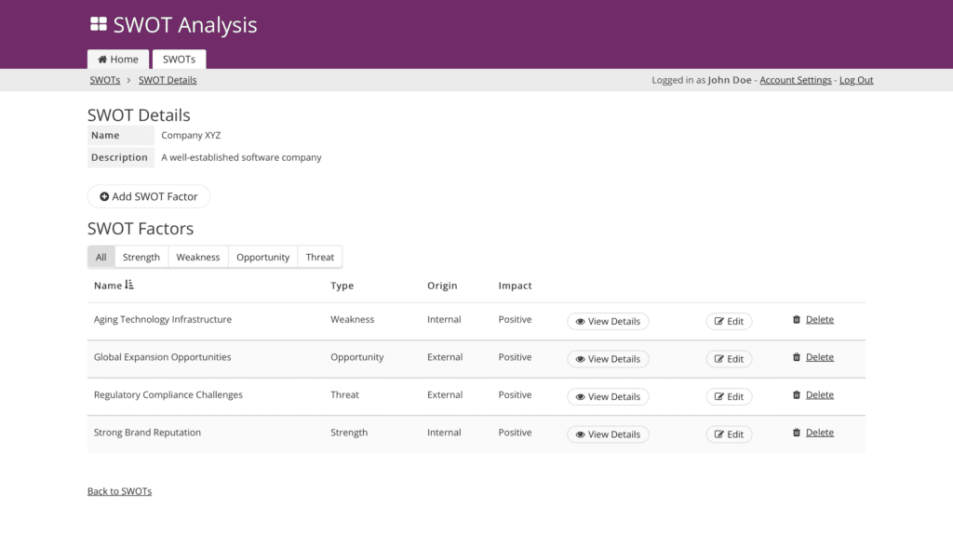Open SWOTs breadcrumb link

click(105, 80)
